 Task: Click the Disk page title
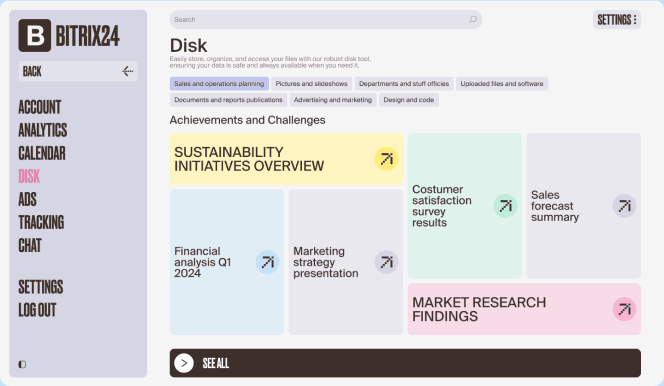(188, 46)
